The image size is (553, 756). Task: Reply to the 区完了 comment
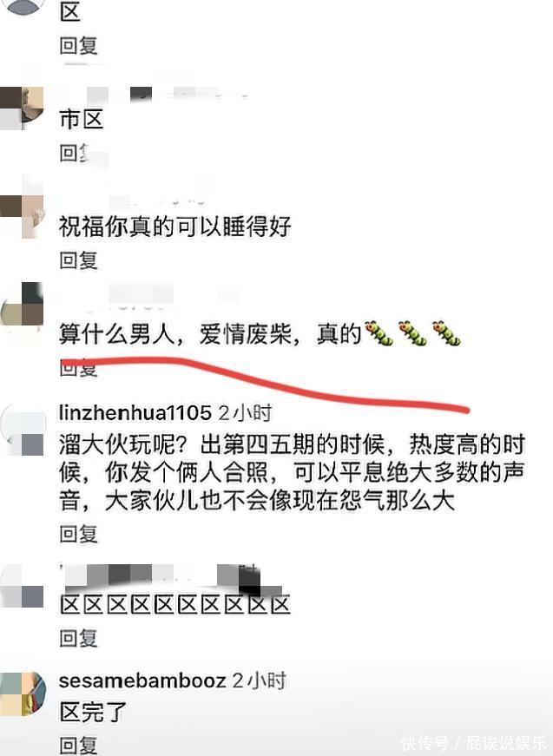tap(79, 745)
